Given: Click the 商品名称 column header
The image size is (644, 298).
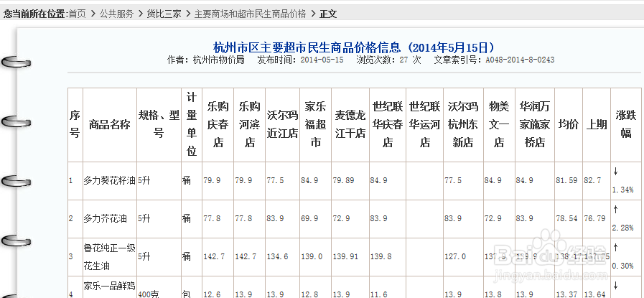Looking at the screenshot, I should pos(110,124).
